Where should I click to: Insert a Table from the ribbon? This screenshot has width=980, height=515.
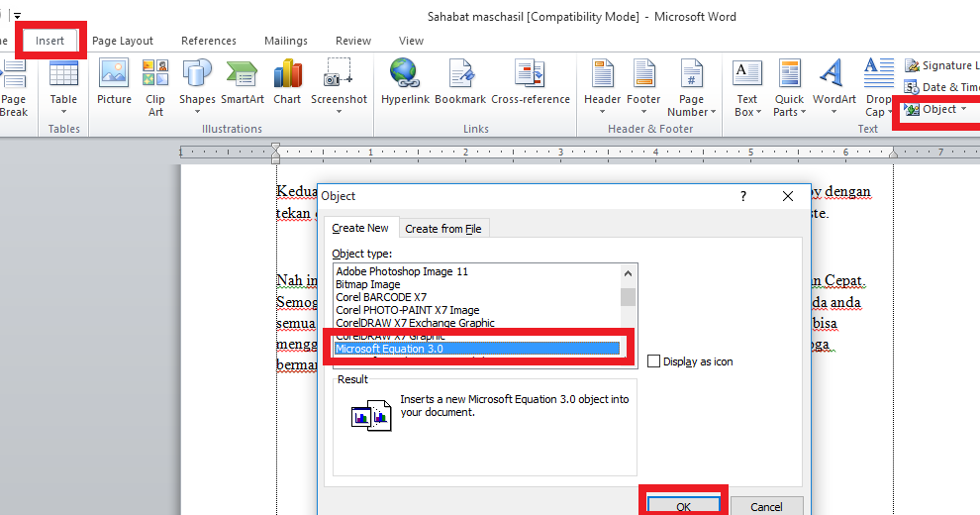tap(63, 86)
